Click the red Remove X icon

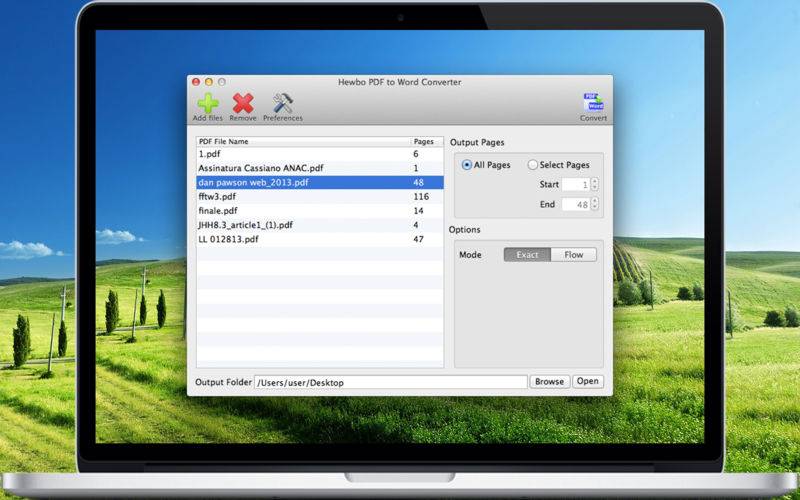pos(243,104)
